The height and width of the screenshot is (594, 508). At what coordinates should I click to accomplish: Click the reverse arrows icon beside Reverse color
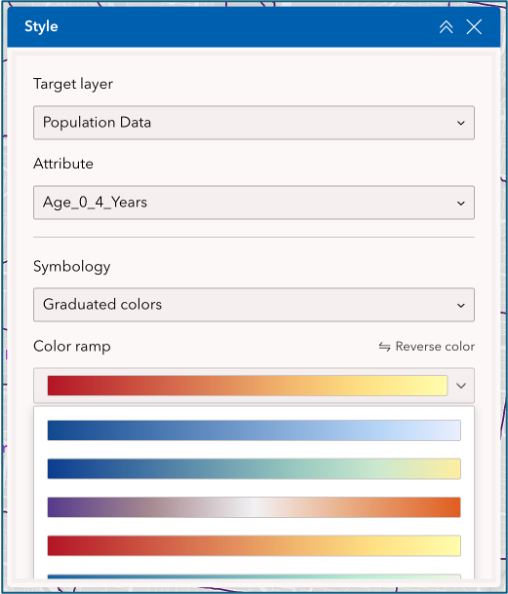point(384,347)
